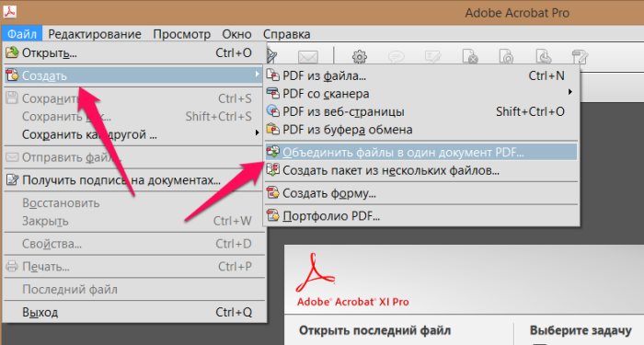Select Закрыть menu entry
Screen dimensions: 644x345
click(x=133, y=221)
